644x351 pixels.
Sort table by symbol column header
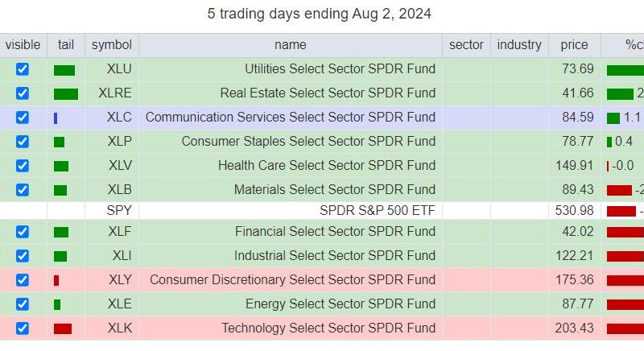point(112,45)
